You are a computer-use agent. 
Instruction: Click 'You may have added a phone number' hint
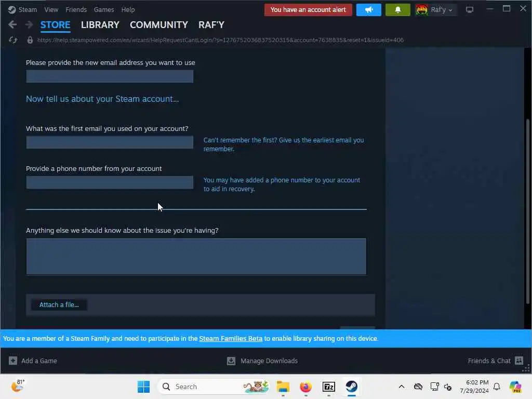click(x=282, y=184)
